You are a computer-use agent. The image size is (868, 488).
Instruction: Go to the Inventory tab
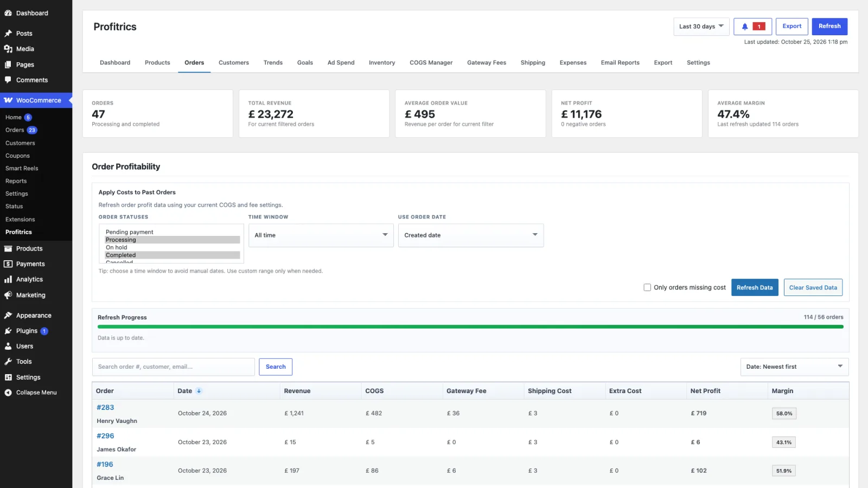(x=382, y=63)
